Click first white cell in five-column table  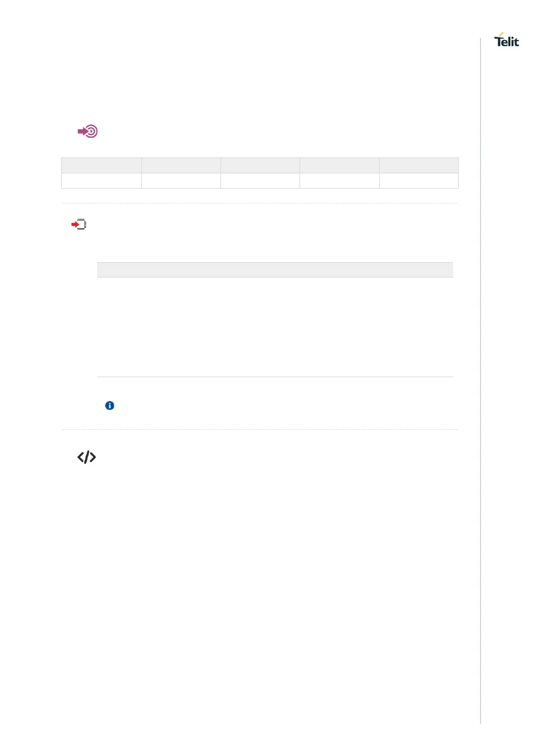pyautogui.click(x=102, y=180)
